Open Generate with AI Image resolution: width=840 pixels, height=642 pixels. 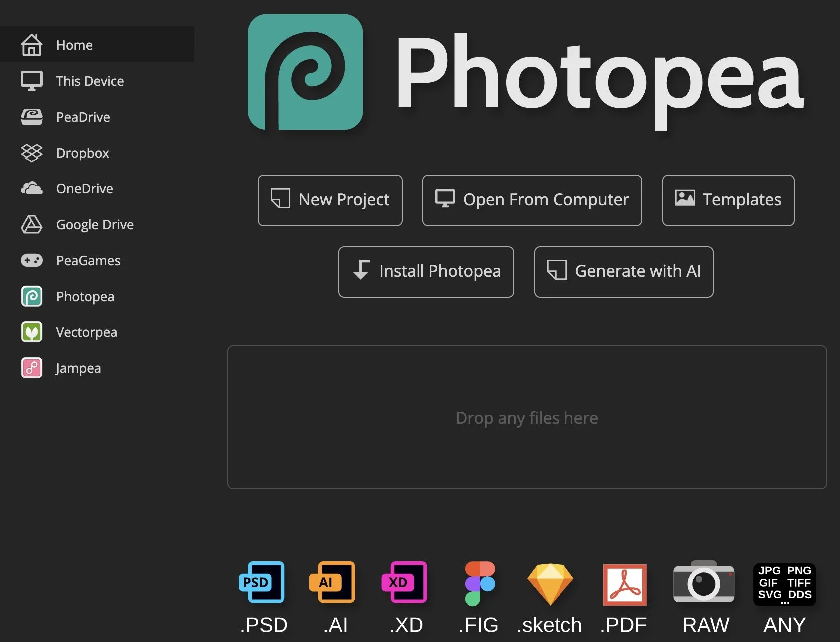(x=624, y=272)
